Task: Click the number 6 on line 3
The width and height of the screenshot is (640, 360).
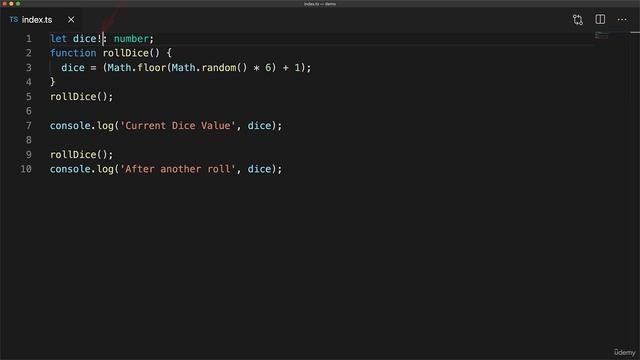Action: (268, 68)
